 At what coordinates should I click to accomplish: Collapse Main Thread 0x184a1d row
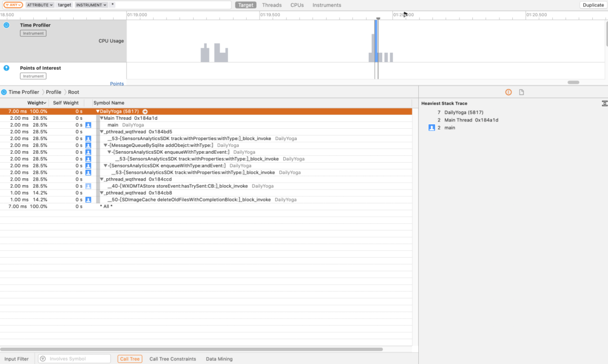(x=101, y=118)
